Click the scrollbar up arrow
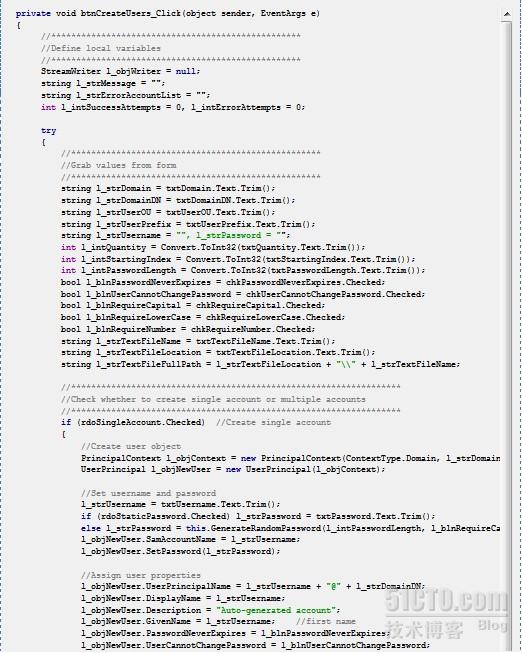Image resolution: width=522 pixels, height=653 pixels. click(x=507, y=14)
